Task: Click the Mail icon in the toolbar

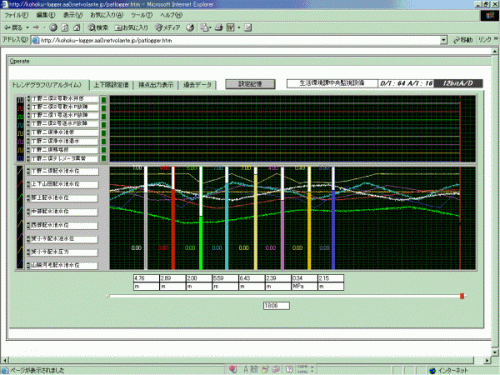Action: [x=204, y=28]
